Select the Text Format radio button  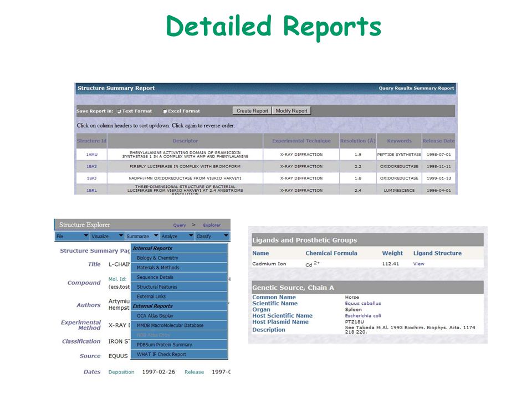click(x=119, y=111)
